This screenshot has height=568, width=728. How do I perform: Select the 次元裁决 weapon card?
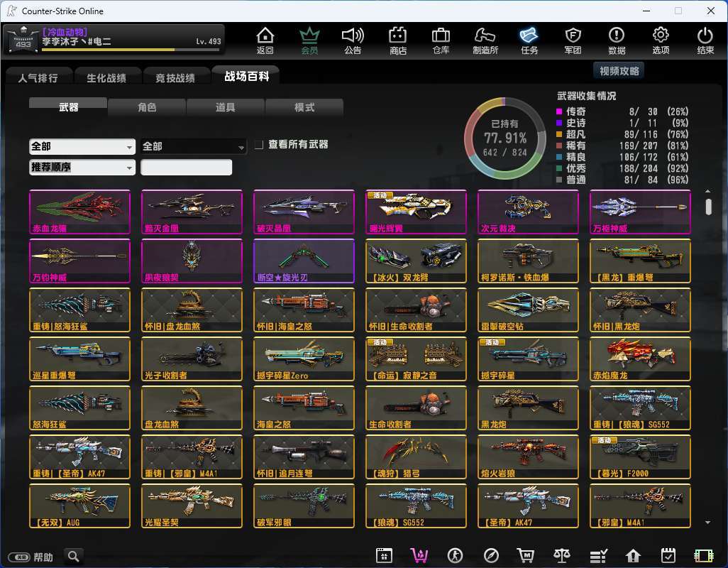[529, 212]
